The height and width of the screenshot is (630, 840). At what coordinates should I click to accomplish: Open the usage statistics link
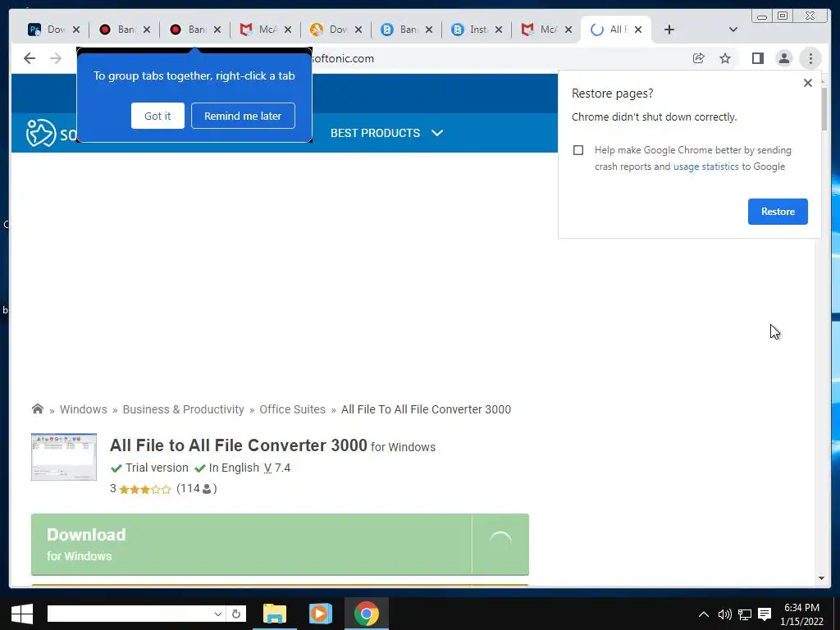(705, 167)
